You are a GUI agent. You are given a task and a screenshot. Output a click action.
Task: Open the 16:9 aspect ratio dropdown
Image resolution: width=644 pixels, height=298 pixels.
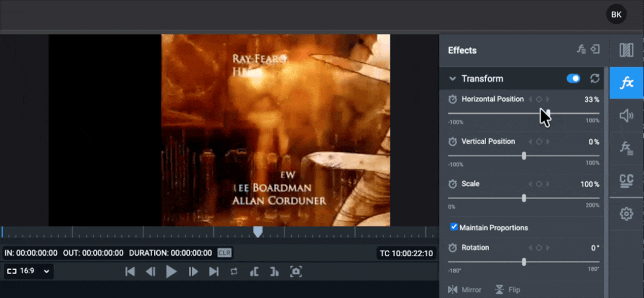pyautogui.click(x=28, y=271)
